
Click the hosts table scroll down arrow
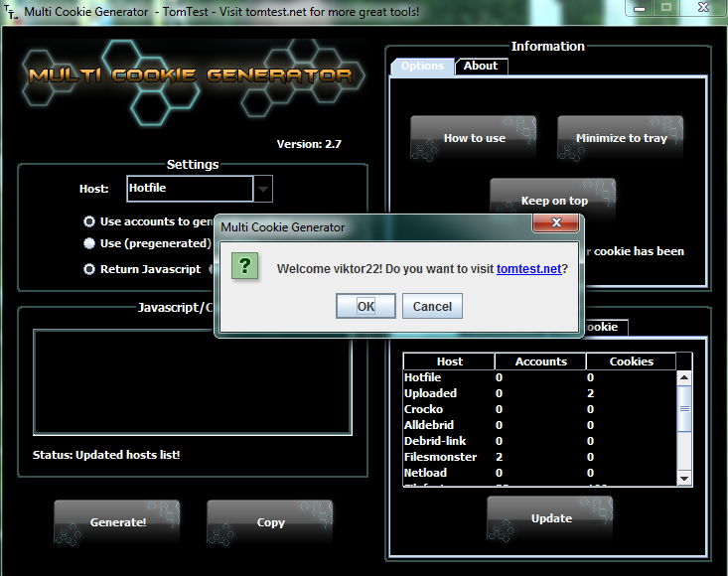coord(684,478)
